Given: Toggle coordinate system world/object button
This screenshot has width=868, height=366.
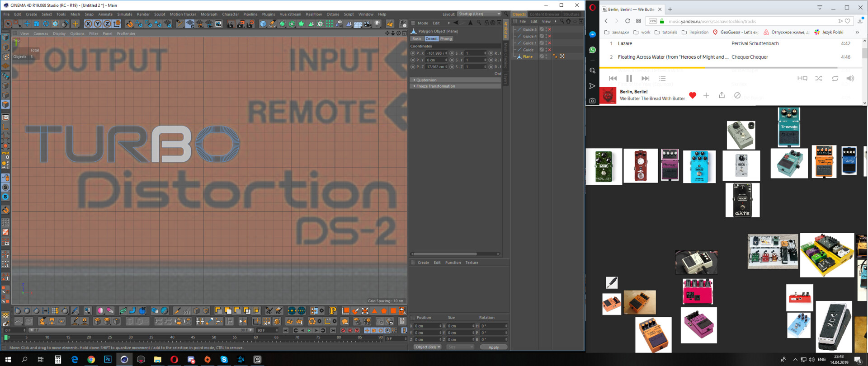Looking at the screenshot, I should point(117,23).
